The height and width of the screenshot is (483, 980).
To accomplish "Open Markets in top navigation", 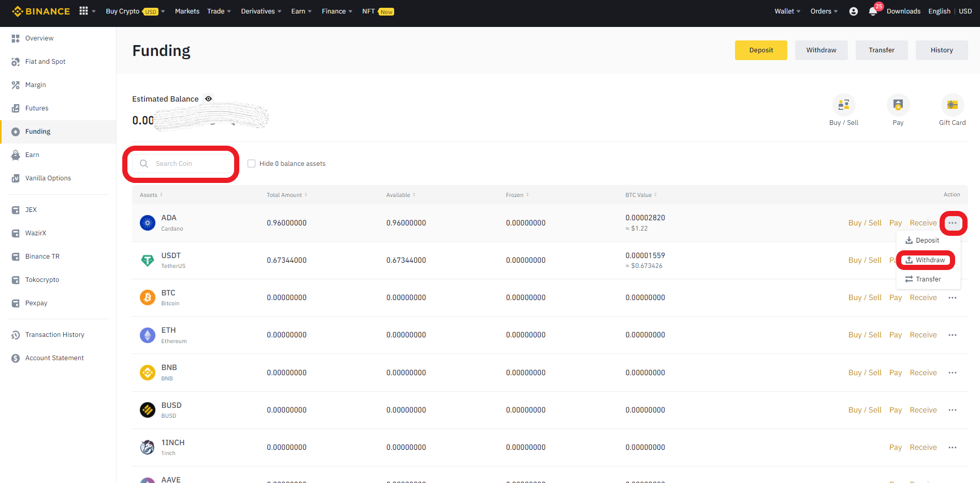I will tap(187, 11).
